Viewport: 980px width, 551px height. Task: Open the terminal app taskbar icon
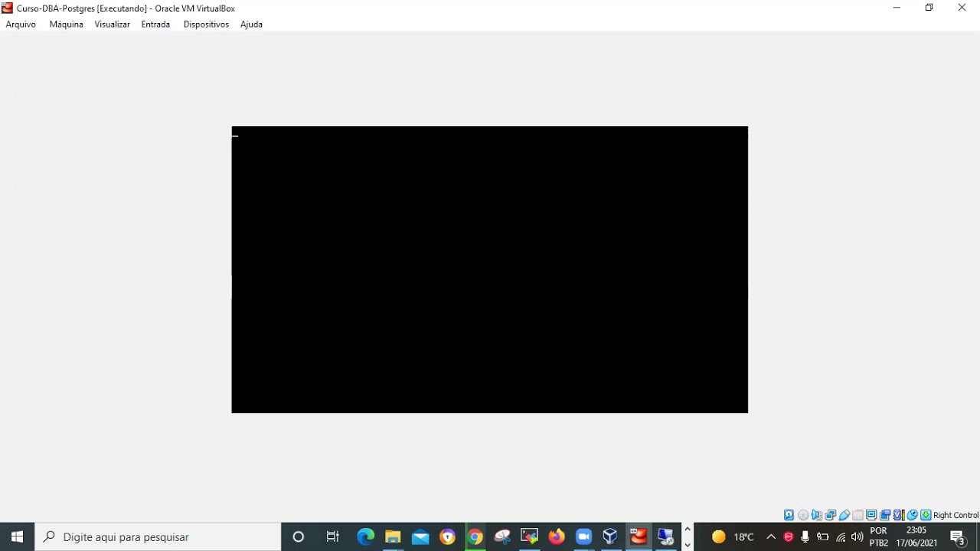pos(529,536)
